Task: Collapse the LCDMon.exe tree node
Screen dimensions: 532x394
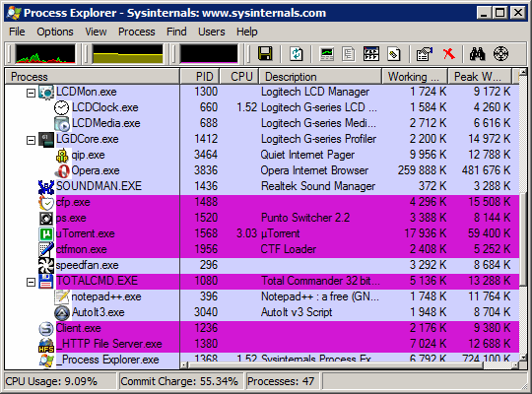Action: coord(31,93)
